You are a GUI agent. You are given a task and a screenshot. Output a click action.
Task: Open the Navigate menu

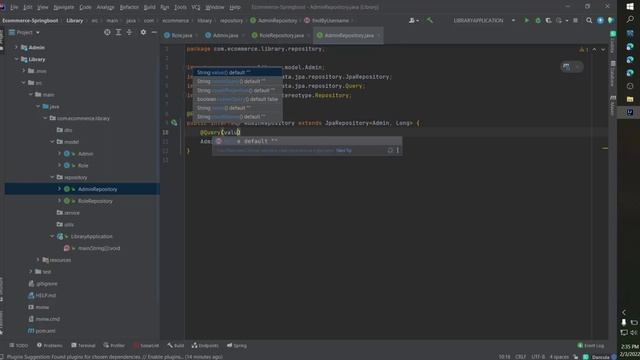coord(64,7)
